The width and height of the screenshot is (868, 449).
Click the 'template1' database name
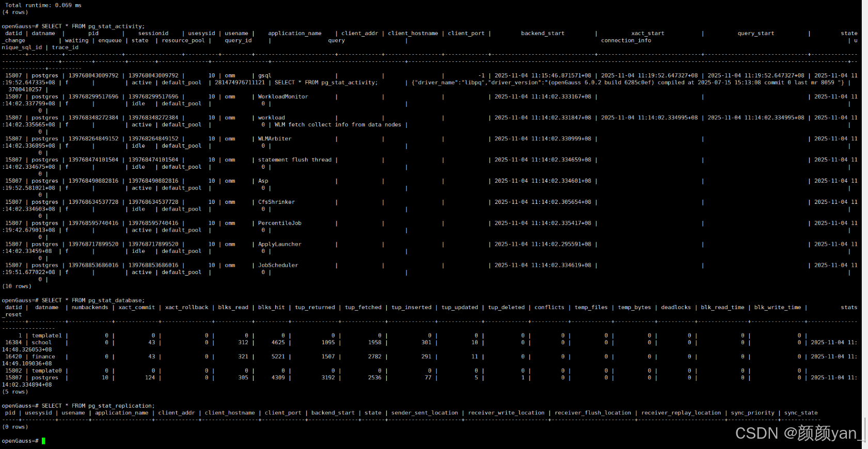point(47,336)
